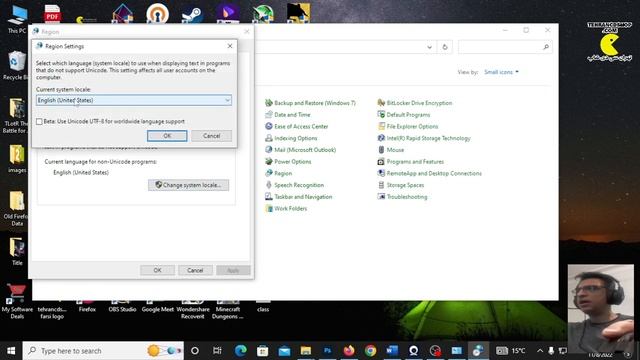
Task: Open Firefox from taskbar
Action: pyautogui.click(x=349, y=351)
